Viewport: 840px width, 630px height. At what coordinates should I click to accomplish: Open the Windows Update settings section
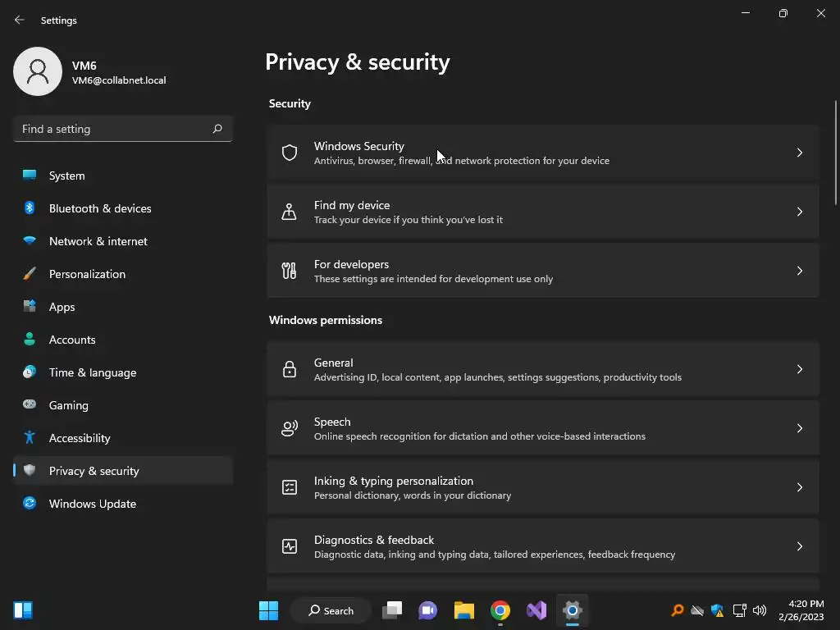92,504
